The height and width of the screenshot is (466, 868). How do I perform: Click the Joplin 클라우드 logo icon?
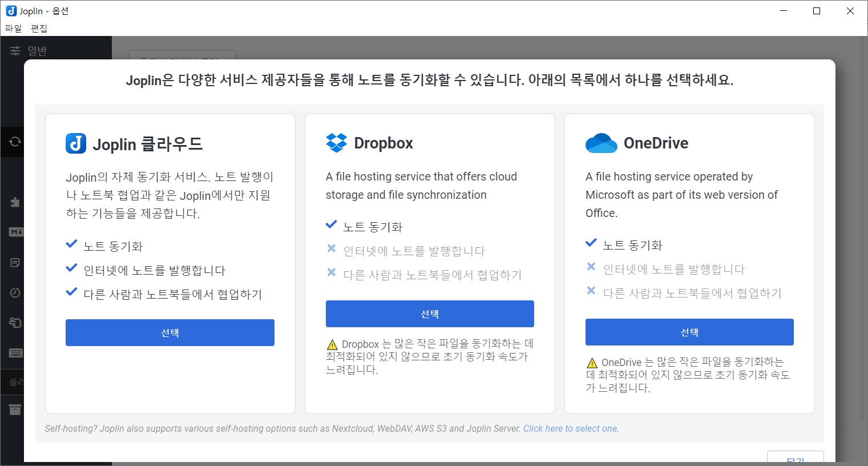coord(76,143)
